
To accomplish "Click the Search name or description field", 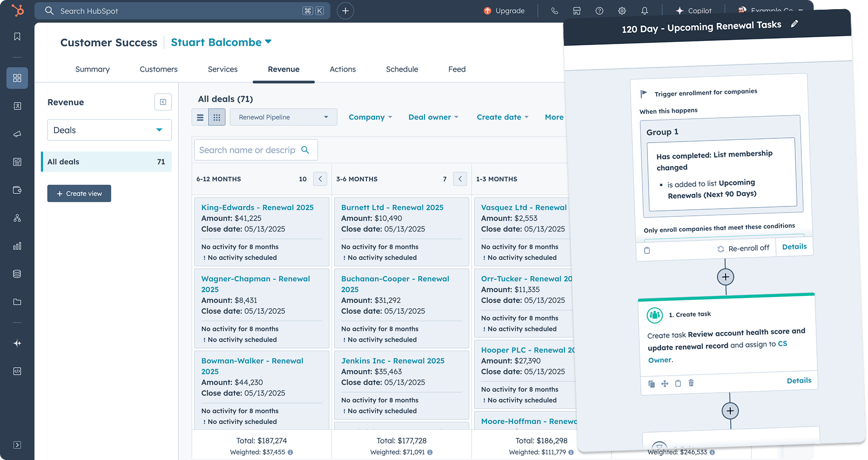I will [x=256, y=150].
